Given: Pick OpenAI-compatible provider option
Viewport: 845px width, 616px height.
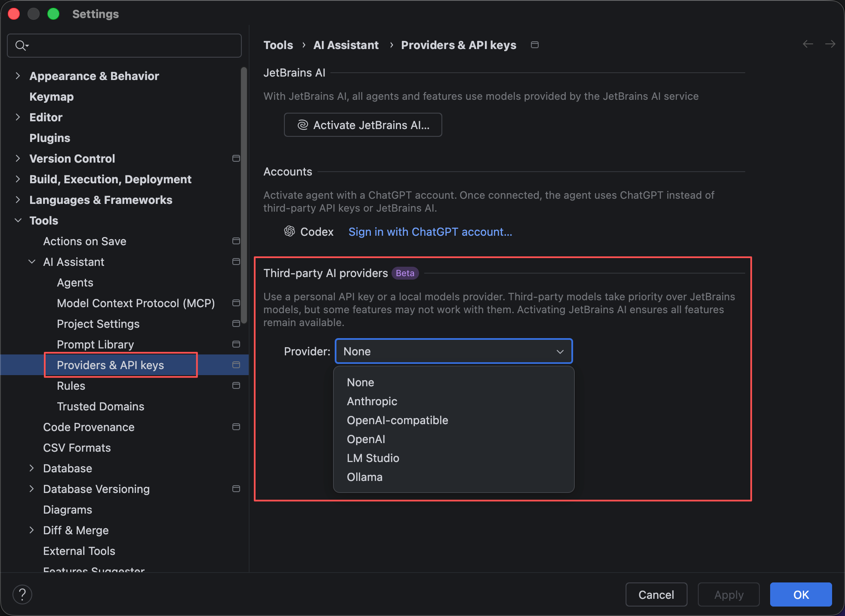Looking at the screenshot, I should [397, 420].
